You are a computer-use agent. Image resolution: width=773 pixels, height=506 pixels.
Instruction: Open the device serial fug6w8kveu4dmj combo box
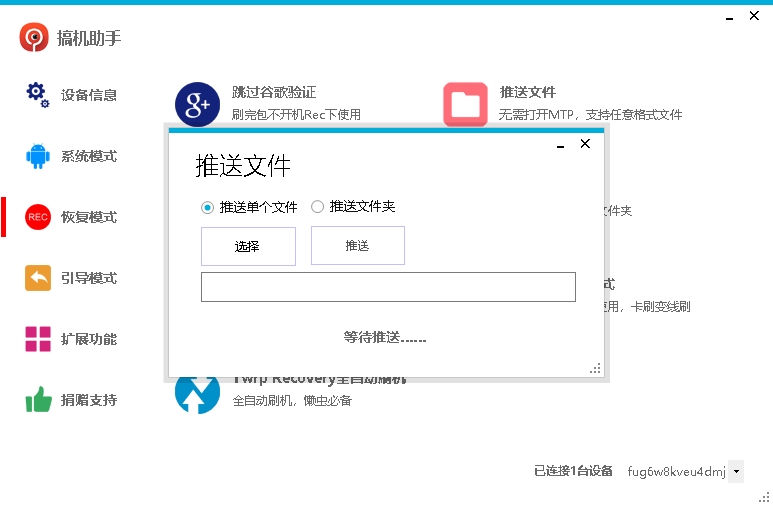[x=685, y=471]
